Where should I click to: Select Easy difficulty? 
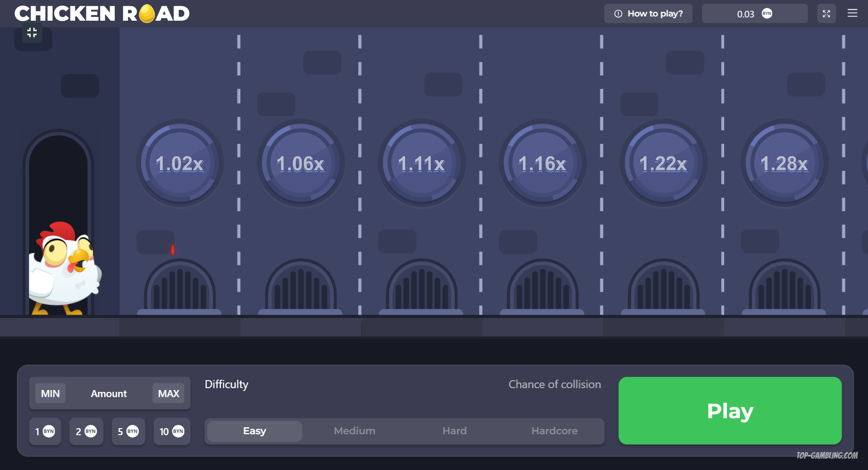pyautogui.click(x=254, y=431)
